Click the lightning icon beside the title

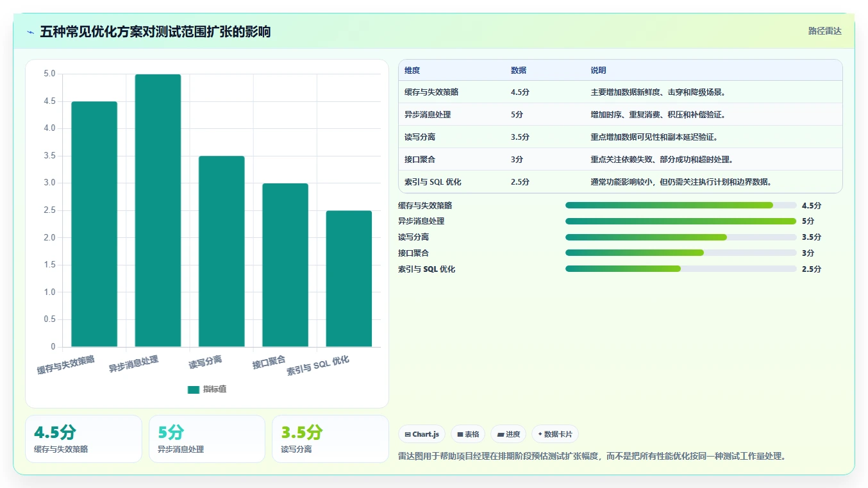tap(31, 32)
